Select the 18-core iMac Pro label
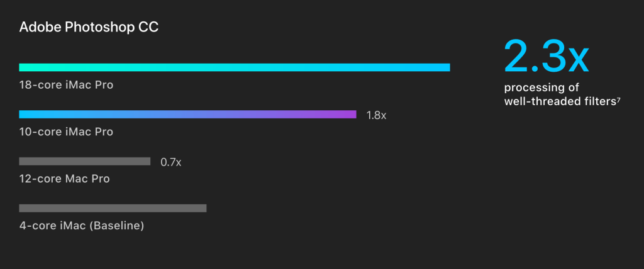This screenshot has width=644, height=269. (66, 84)
